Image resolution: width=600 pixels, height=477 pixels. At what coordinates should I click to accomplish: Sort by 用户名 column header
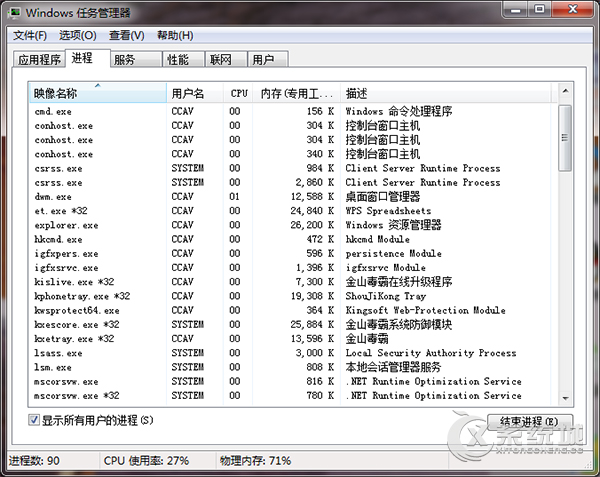click(195, 93)
